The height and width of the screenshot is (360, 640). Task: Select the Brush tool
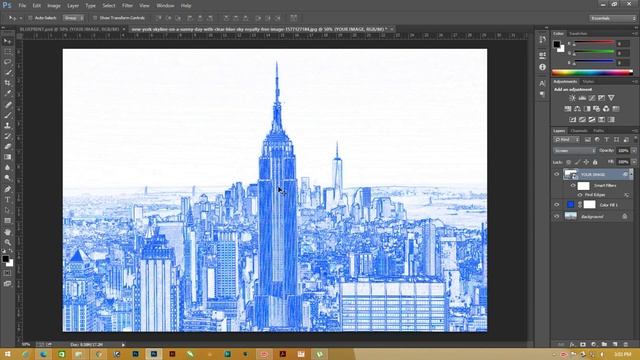[x=7, y=115]
